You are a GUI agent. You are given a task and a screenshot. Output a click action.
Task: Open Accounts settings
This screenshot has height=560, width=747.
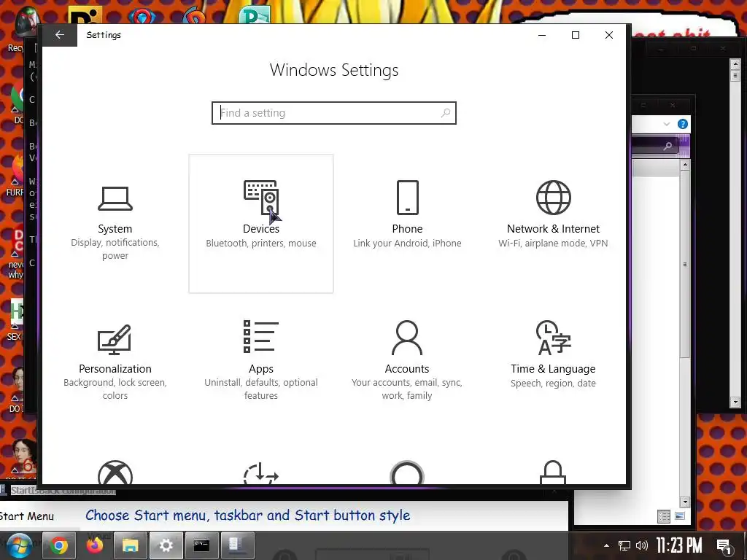[407, 362]
